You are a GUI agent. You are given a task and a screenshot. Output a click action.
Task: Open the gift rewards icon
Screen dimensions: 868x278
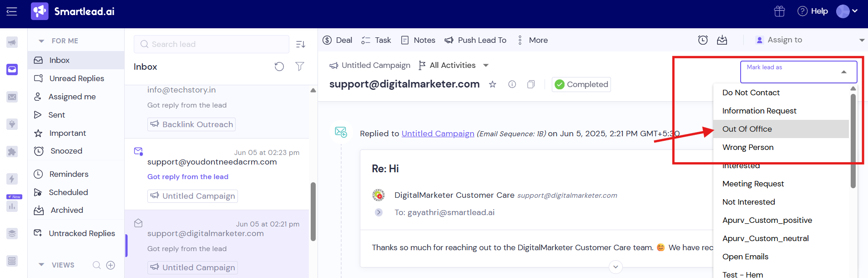pyautogui.click(x=779, y=11)
